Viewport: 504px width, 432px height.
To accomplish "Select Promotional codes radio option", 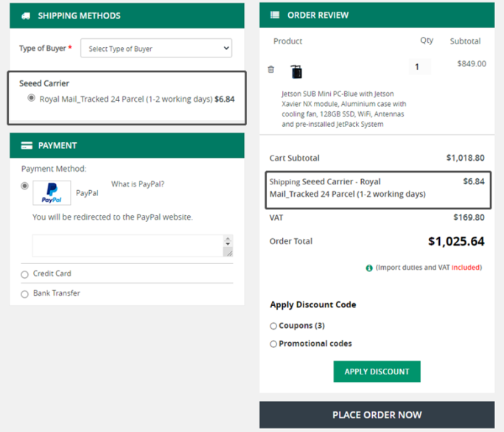I will [x=273, y=344].
